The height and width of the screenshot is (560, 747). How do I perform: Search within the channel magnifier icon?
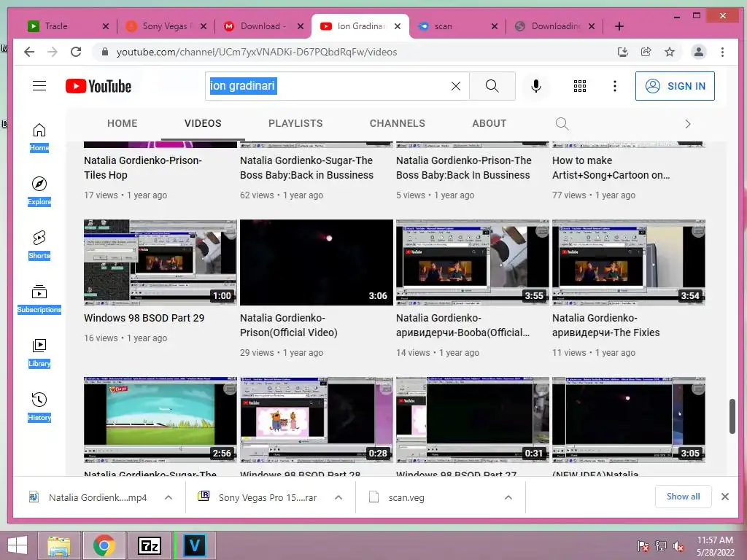click(562, 124)
